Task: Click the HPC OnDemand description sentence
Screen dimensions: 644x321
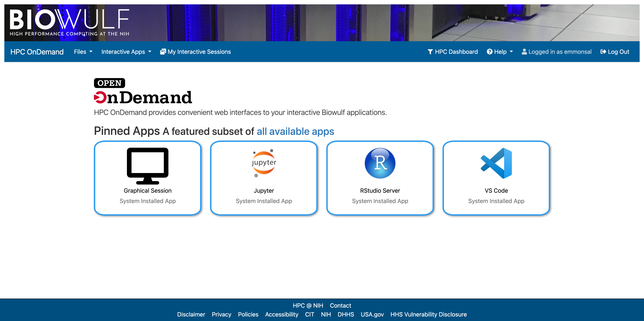Action: [240, 113]
